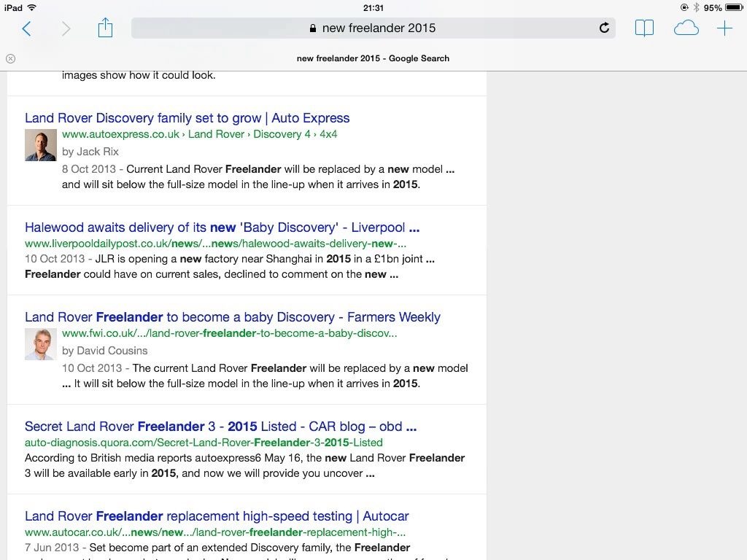Add a new tab with plus icon

coord(724,28)
